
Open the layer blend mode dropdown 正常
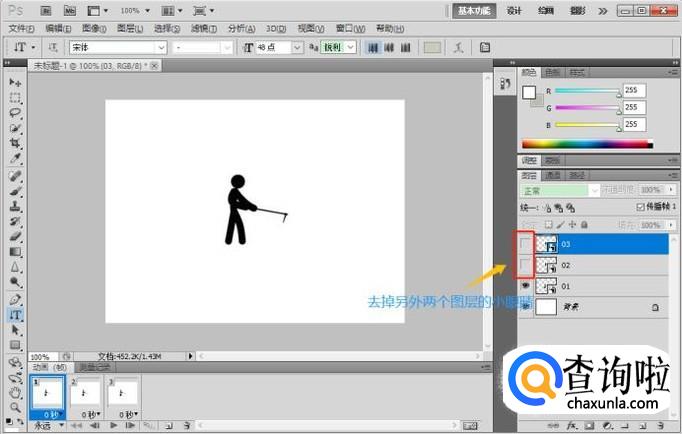[558, 189]
